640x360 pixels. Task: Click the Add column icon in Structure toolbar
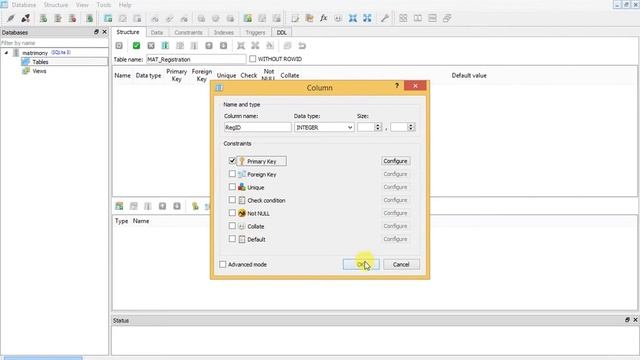(165, 46)
